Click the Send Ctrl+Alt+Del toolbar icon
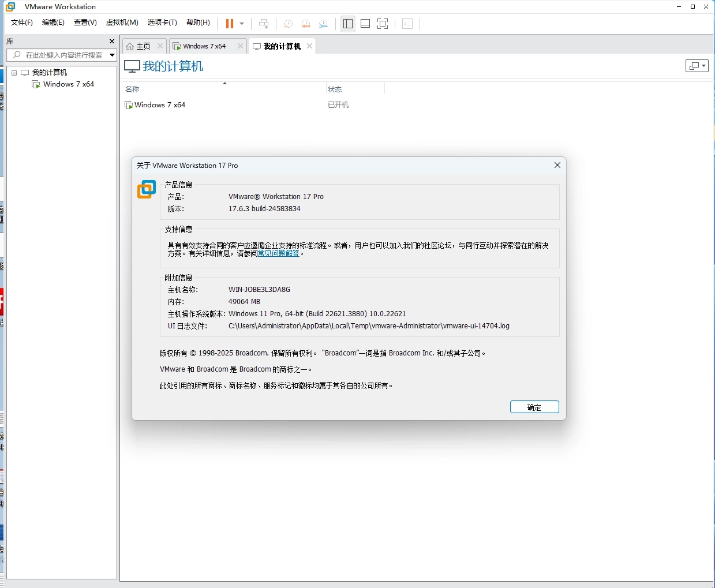 tap(264, 24)
